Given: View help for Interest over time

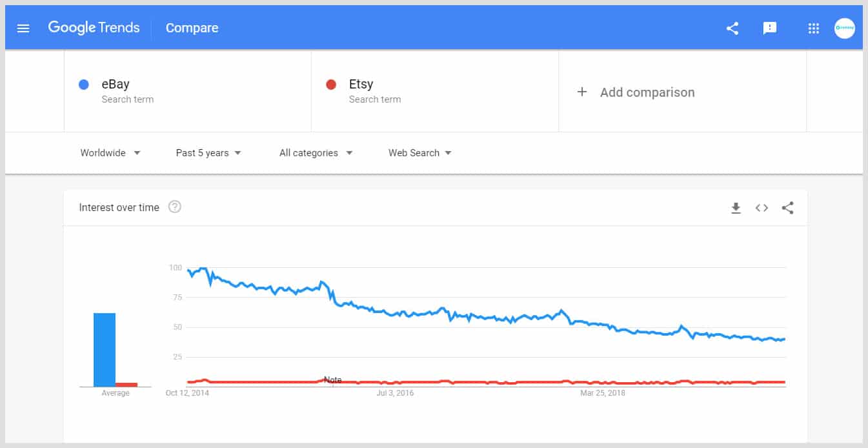Looking at the screenshot, I should (174, 207).
